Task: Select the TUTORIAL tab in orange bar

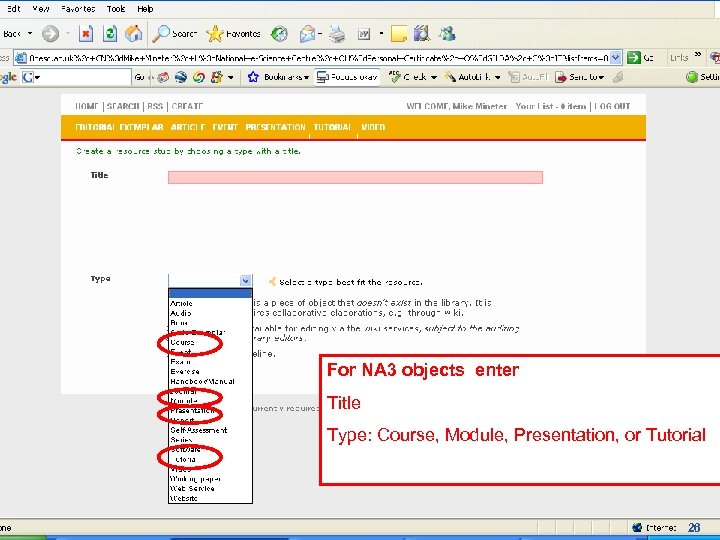Action: coord(332,127)
